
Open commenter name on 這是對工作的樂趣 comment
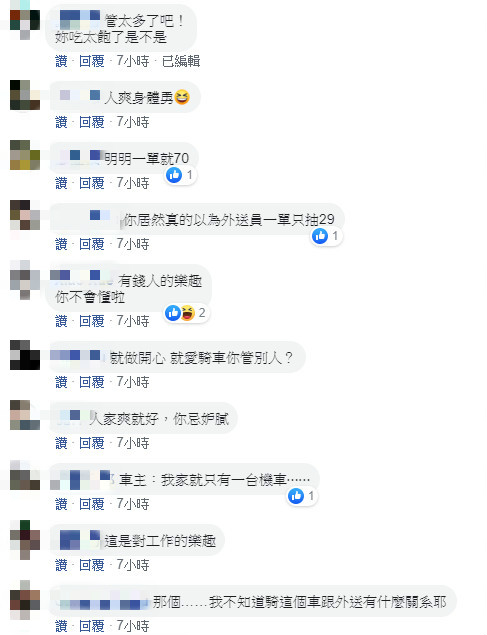click(x=79, y=540)
